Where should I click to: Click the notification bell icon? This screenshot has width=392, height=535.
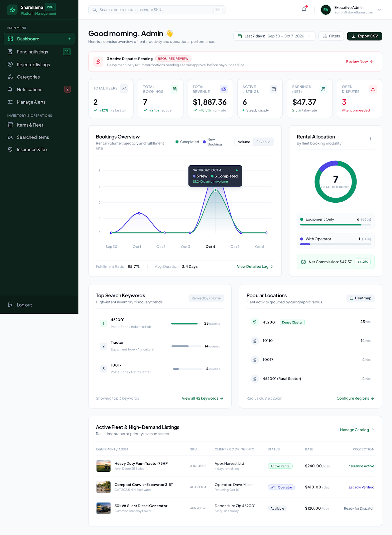pyautogui.click(x=304, y=9)
